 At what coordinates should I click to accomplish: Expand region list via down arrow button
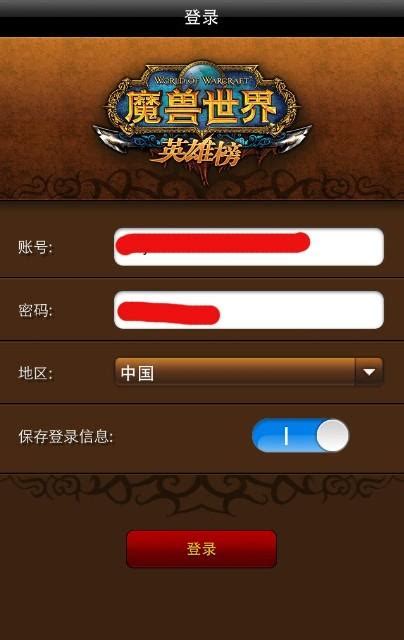[x=369, y=372]
